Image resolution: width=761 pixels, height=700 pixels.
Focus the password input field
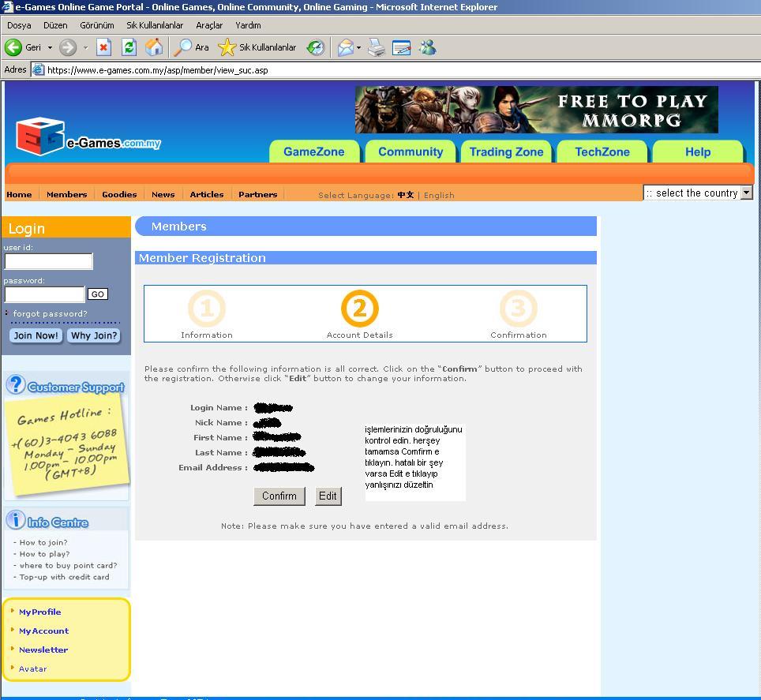click(x=45, y=294)
